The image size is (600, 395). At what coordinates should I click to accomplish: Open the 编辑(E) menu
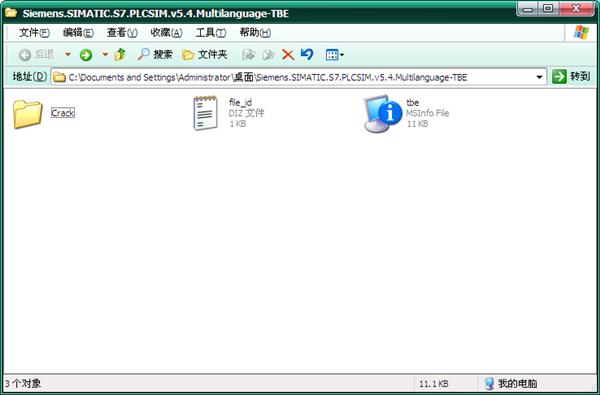pyautogui.click(x=78, y=33)
